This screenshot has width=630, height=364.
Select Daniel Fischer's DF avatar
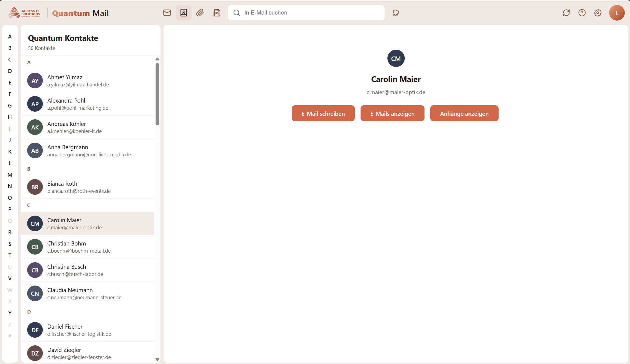35,330
